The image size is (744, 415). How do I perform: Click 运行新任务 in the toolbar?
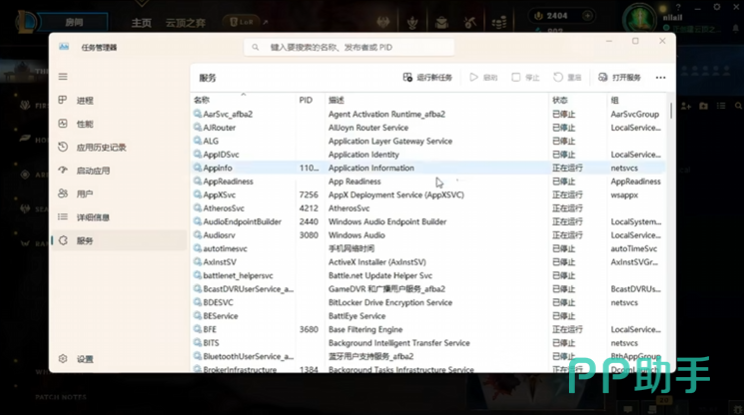(428, 77)
